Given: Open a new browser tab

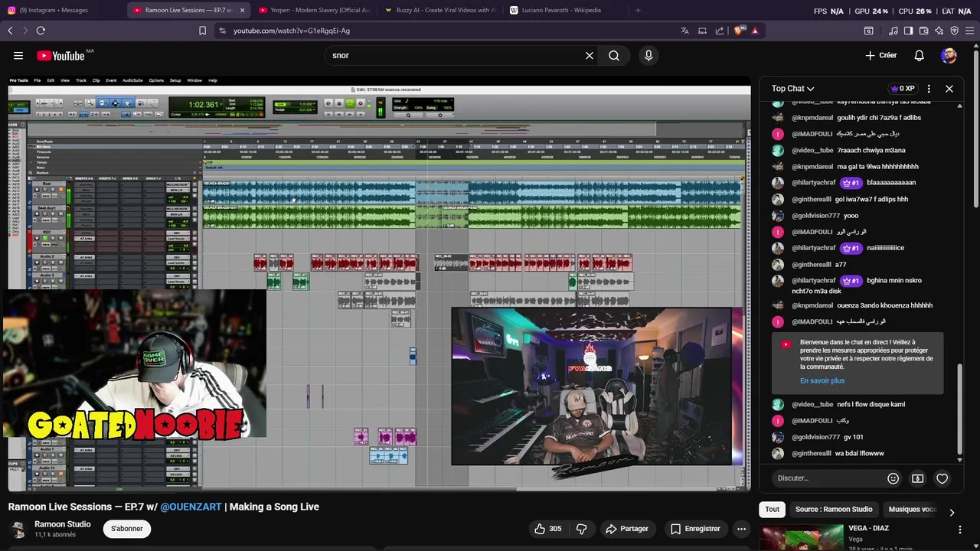Looking at the screenshot, I should (x=638, y=10).
